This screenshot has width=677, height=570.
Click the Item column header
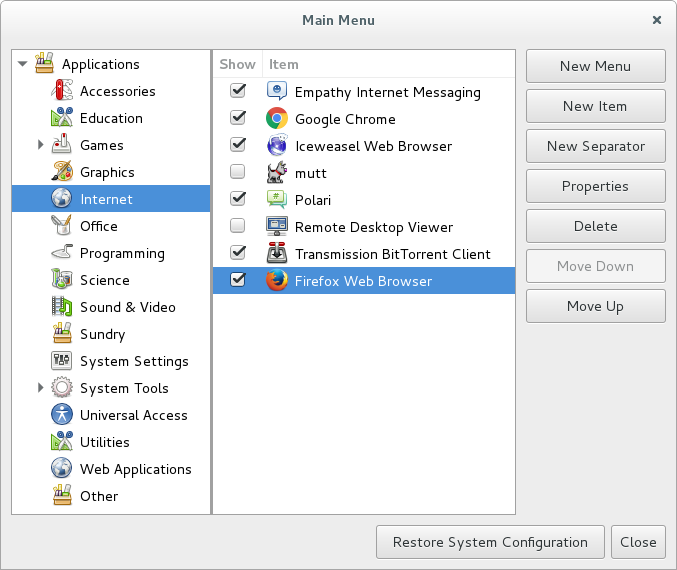284,64
